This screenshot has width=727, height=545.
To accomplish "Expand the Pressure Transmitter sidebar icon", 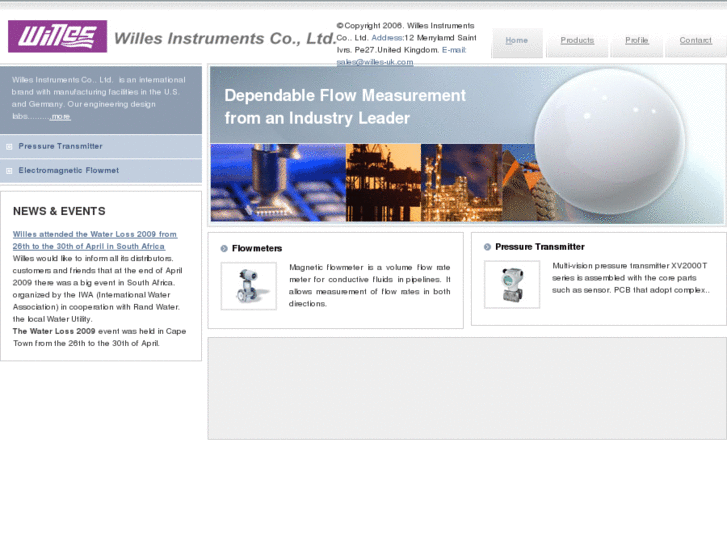I will pyautogui.click(x=9, y=147).
